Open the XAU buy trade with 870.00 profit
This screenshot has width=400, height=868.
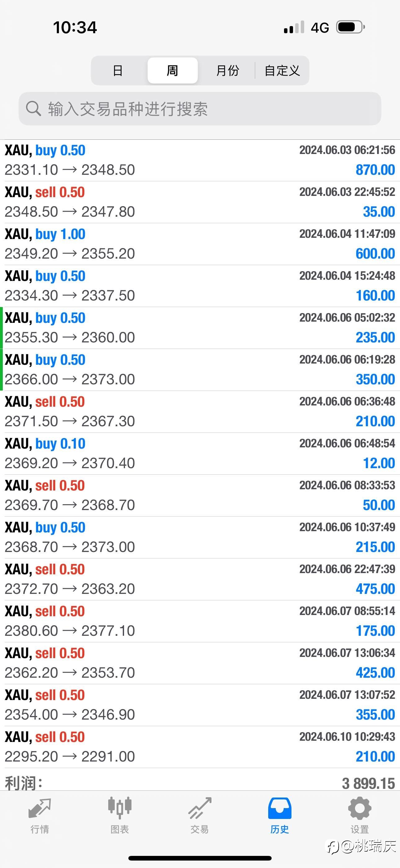[x=200, y=160]
